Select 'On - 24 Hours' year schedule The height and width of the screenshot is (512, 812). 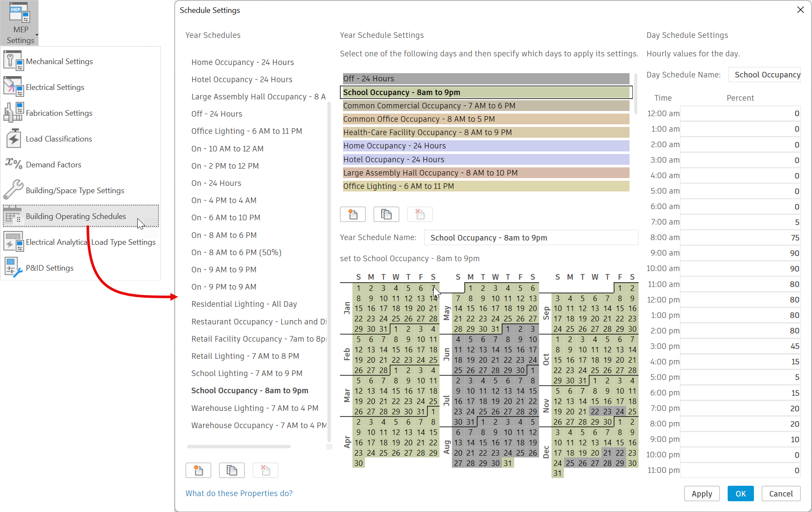(216, 183)
